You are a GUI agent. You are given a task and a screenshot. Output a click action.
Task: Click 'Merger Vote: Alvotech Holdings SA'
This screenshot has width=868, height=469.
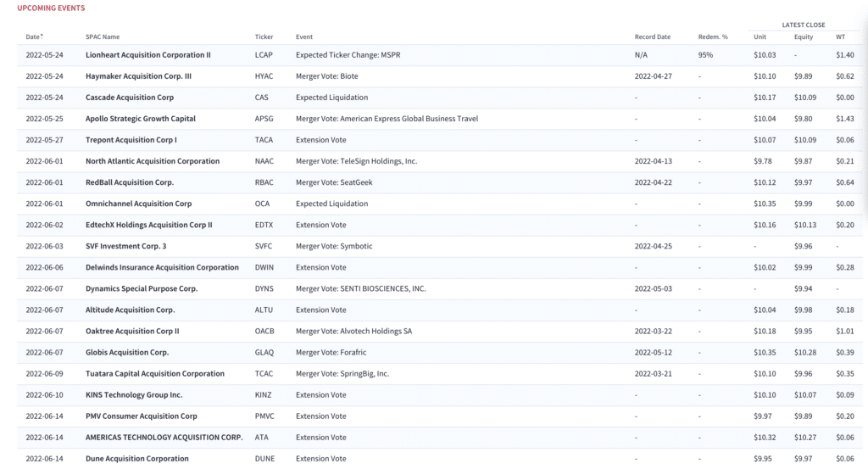[x=353, y=331]
